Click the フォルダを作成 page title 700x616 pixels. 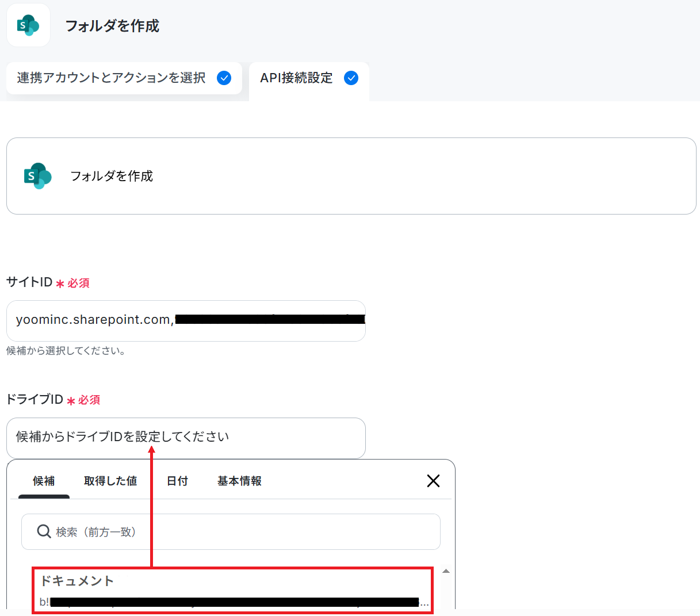coord(112,26)
